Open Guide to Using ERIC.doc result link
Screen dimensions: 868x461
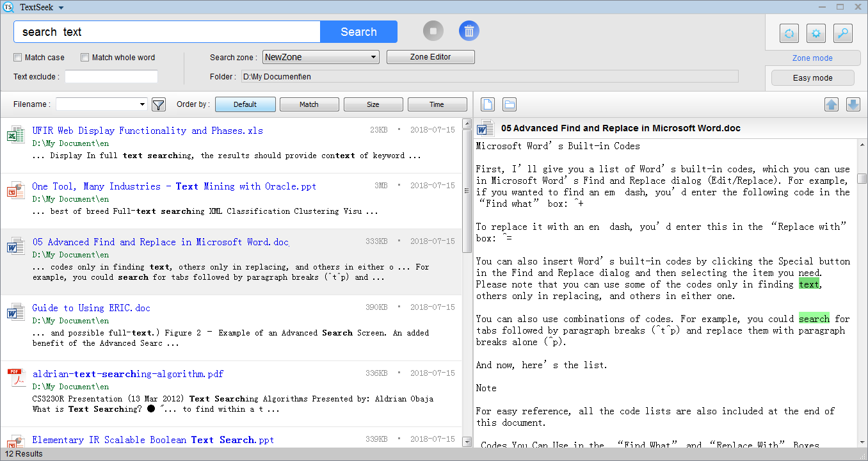click(x=91, y=308)
